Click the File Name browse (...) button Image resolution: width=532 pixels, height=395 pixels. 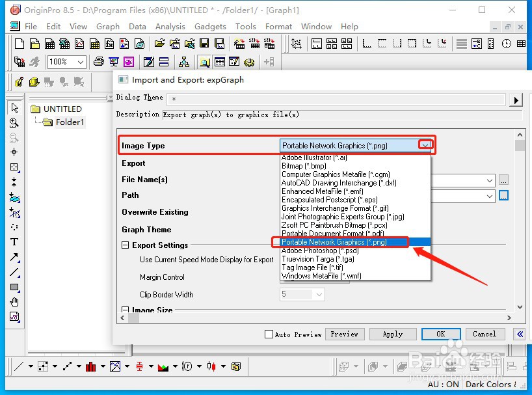point(503,180)
